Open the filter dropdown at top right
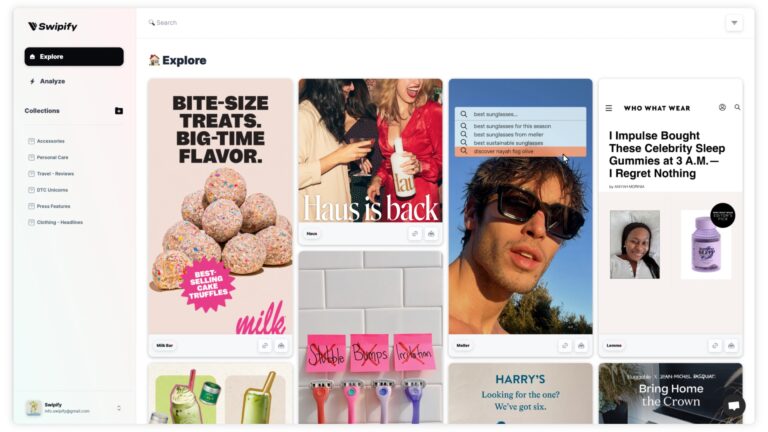Screen dimensions: 768x432 (x=734, y=23)
